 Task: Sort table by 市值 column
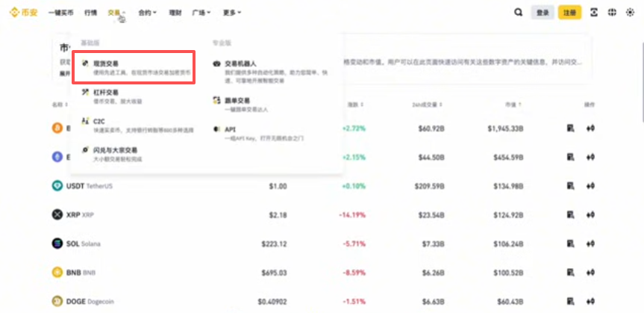[514, 105]
